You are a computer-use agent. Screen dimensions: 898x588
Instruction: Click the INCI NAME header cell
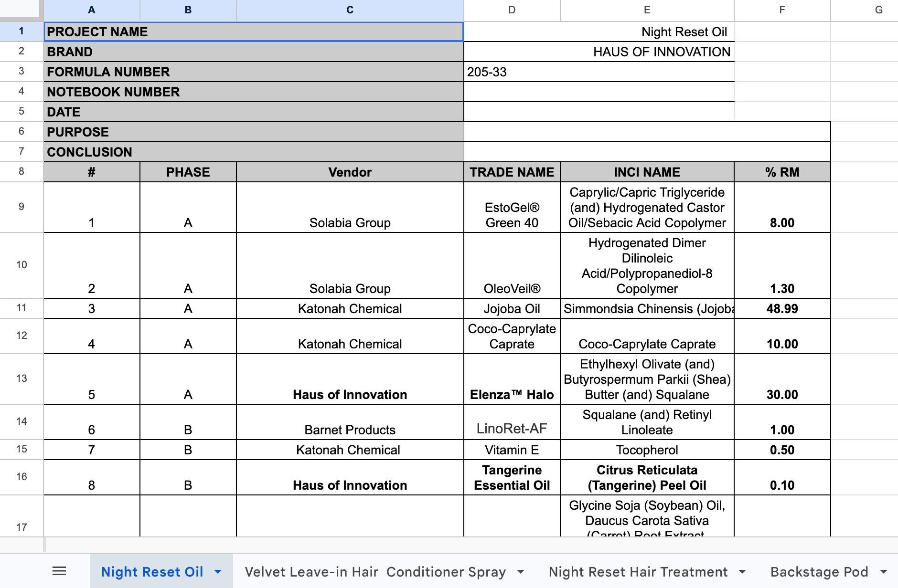point(647,172)
